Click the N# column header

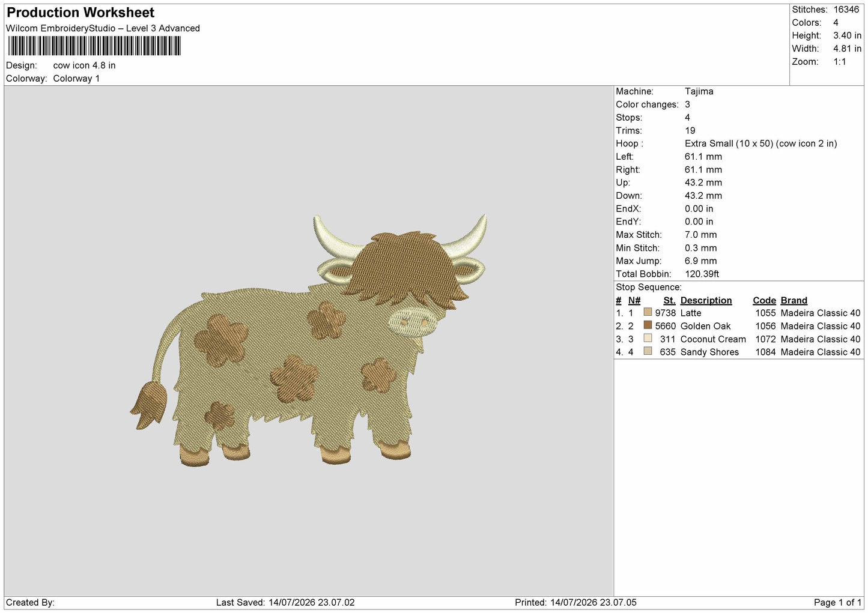(x=634, y=300)
